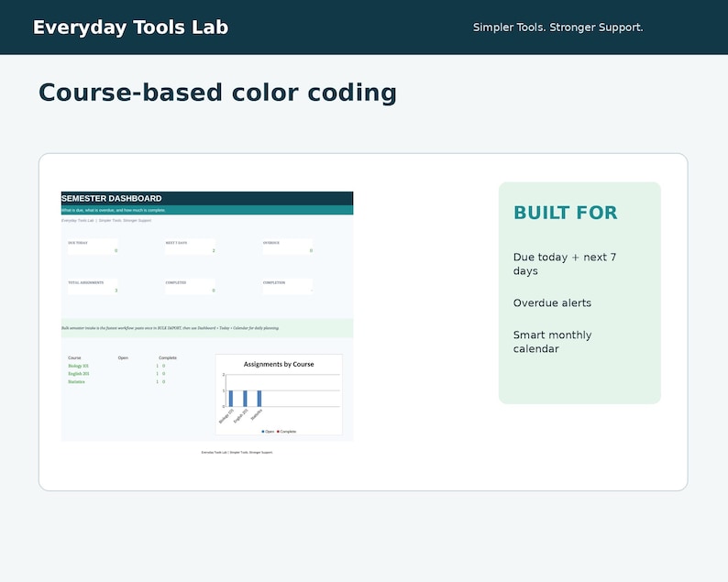The height and width of the screenshot is (582, 728).
Task: Click the COMPLETED stat card
Action: 190,286
